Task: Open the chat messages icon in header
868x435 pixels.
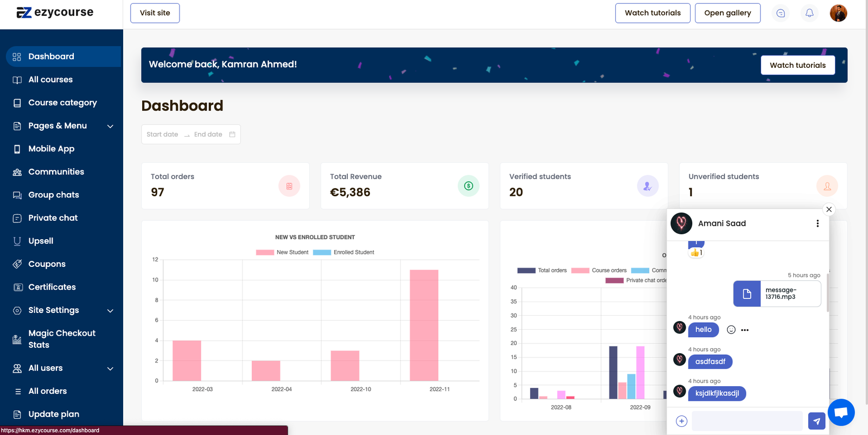Action: pos(781,13)
